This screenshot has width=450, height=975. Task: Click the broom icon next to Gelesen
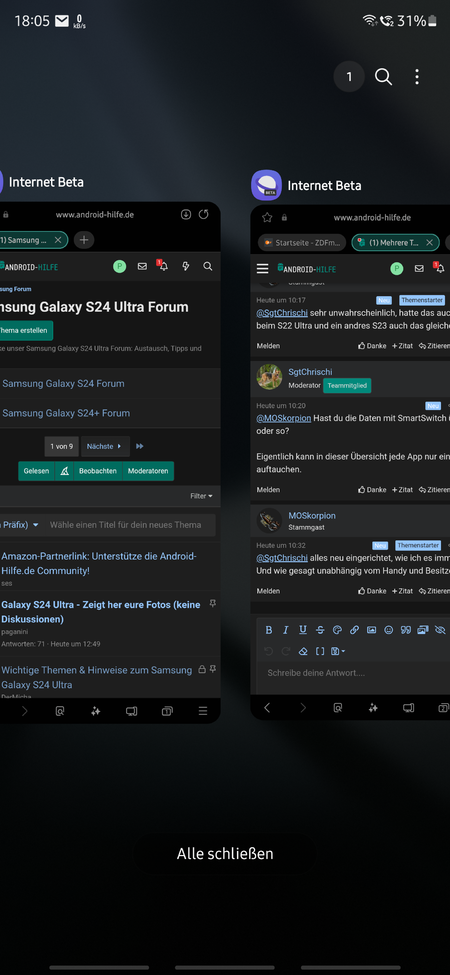(x=64, y=471)
